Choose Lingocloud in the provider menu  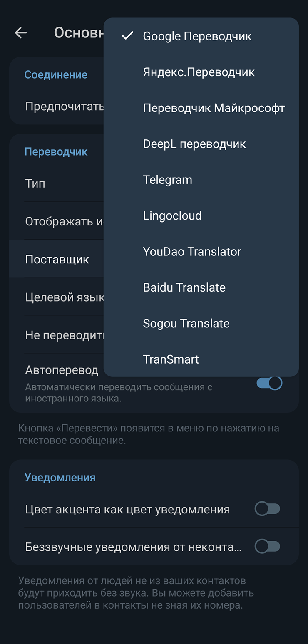(x=172, y=216)
